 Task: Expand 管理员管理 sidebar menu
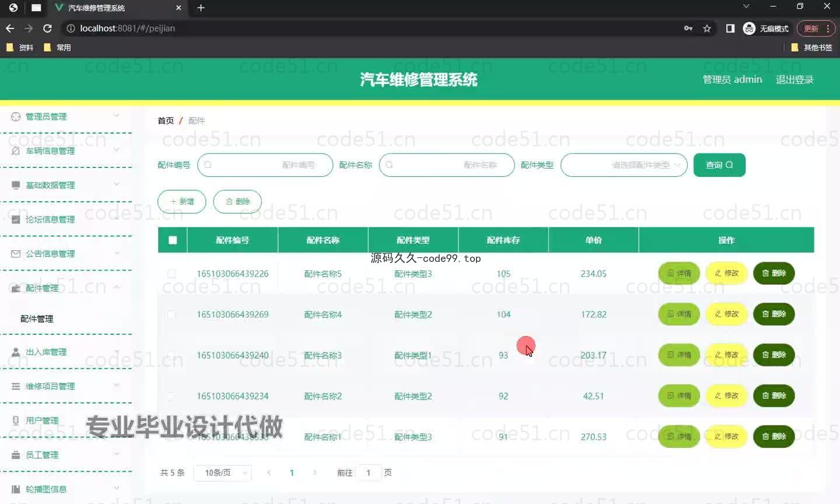coord(66,116)
